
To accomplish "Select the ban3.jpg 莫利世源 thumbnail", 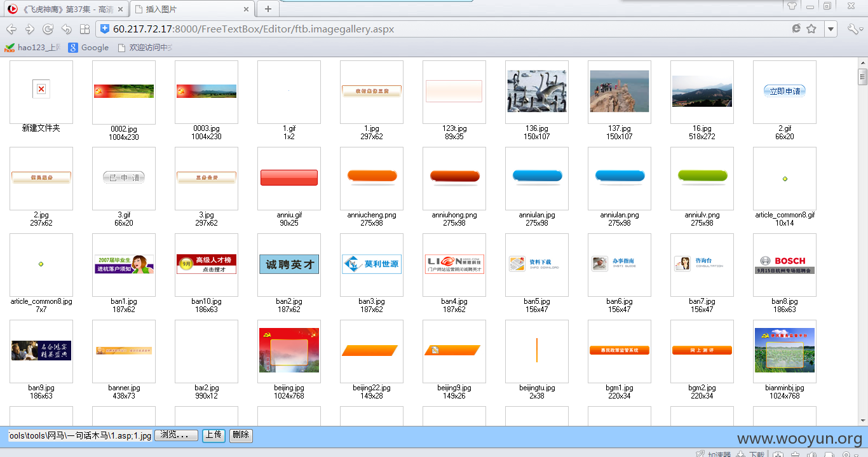I will 372,264.
